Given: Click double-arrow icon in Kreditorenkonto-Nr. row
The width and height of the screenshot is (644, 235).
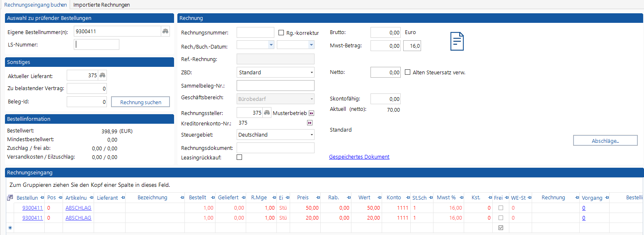Looking at the screenshot, I should (309, 123).
